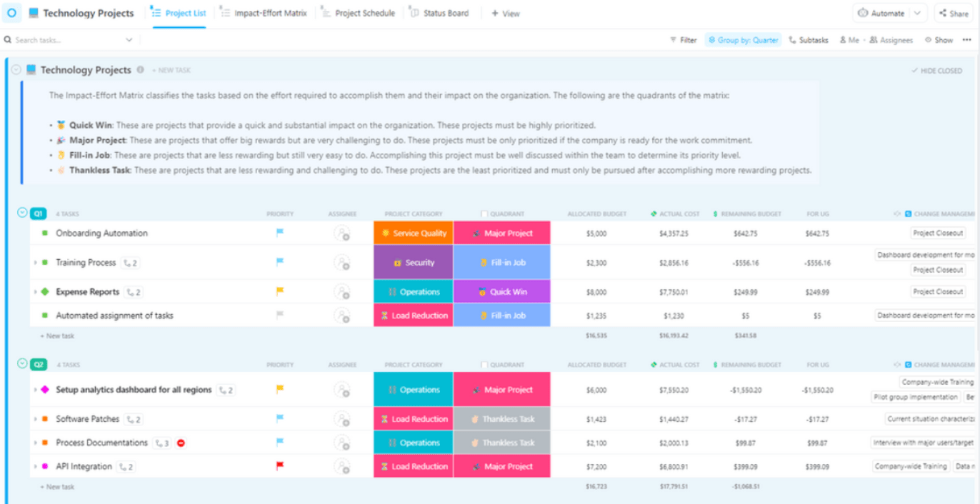Click the Filter button
Image resolution: width=980 pixels, height=504 pixels.
tap(684, 40)
